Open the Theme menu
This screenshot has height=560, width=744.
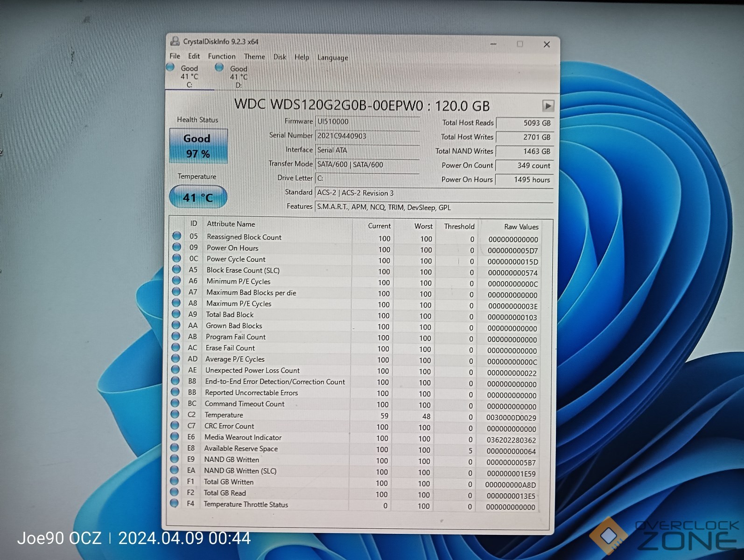[x=254, y=56]
